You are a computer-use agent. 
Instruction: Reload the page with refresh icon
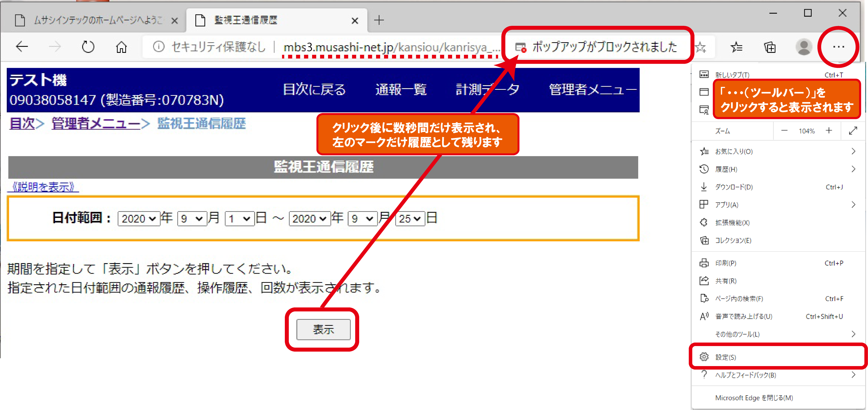[x=88, y=47]
